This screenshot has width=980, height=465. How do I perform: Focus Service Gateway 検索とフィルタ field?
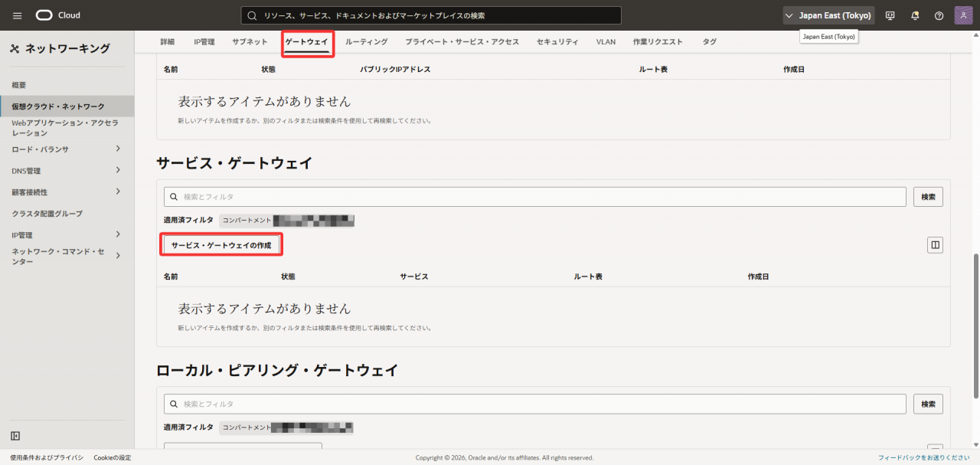(535, 197)
